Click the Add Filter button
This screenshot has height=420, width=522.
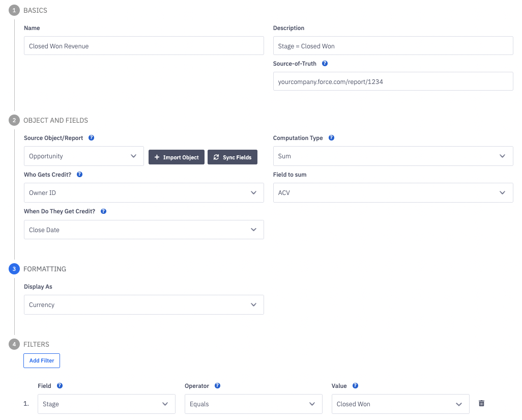[x=42, y=361]
